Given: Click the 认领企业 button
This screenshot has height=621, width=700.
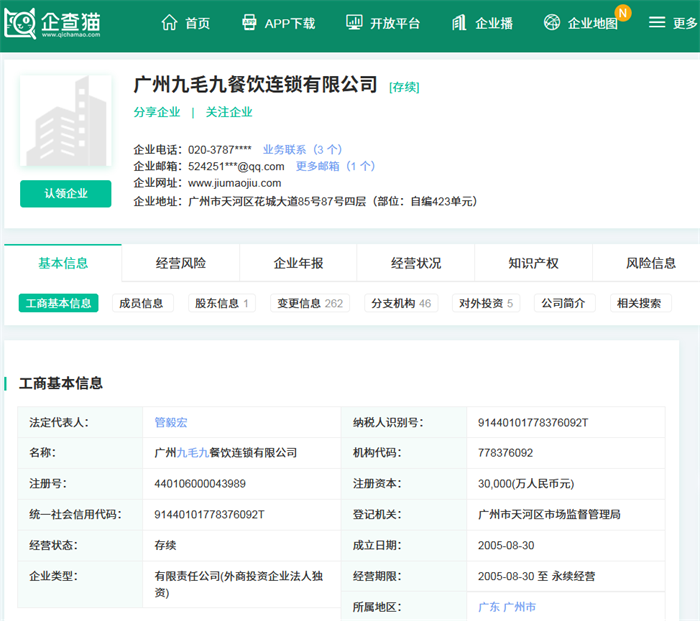Looking at the screenshot, I should pyautogui.click(x=66, y=194).
